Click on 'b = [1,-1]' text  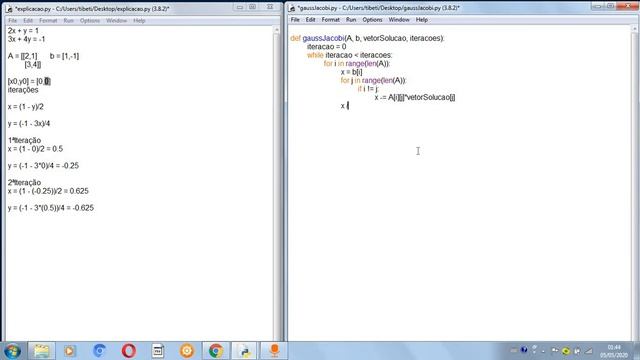click(64, 56)
